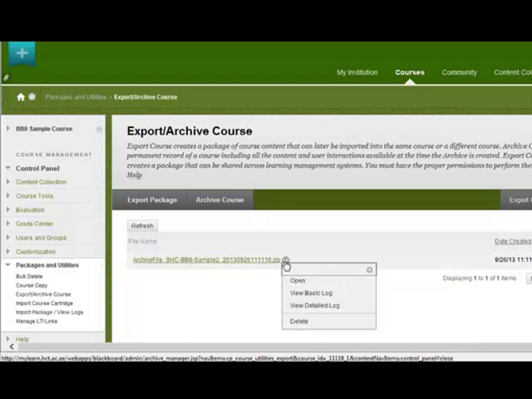Click the '9/26/13 11:11' date cell
The height and width of the screenshot is (399, 532).
click(513, 260)
